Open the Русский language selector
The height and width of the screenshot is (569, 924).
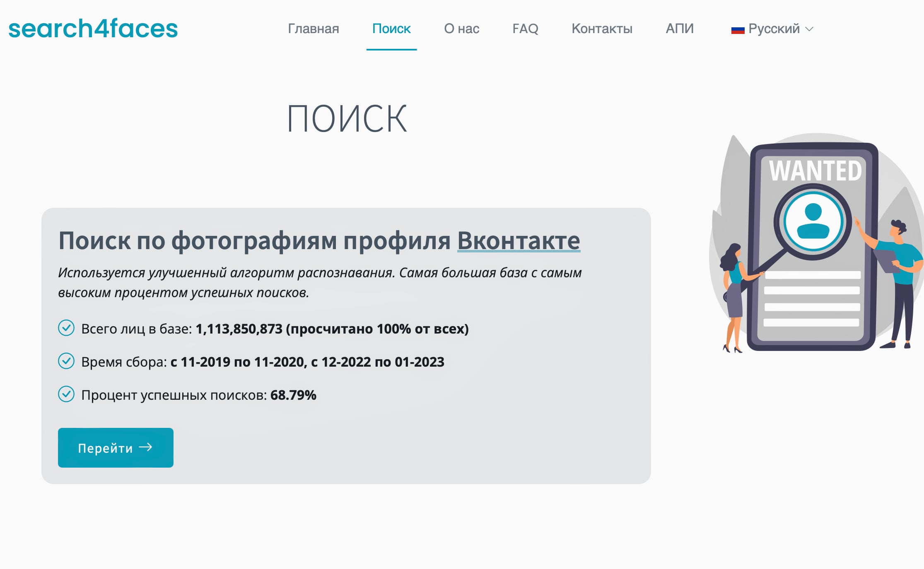point(774,29)
